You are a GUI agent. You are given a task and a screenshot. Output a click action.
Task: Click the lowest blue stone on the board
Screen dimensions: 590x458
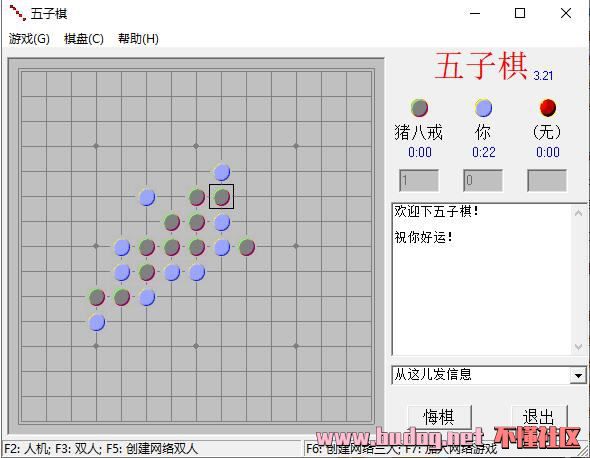(x=97, y=323)
